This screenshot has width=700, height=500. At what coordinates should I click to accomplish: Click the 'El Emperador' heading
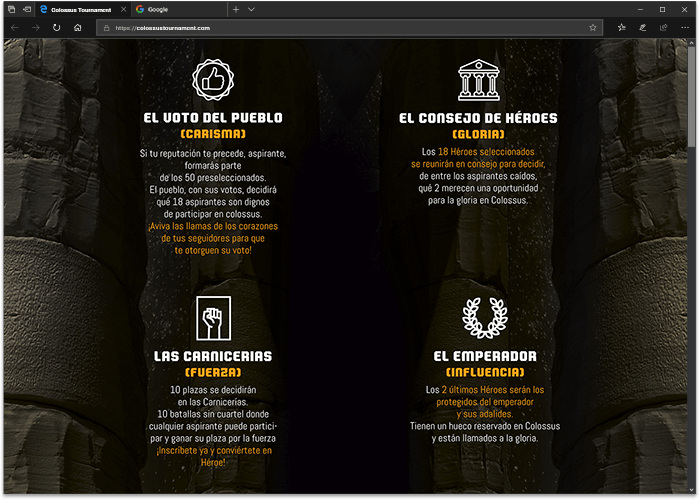click(485, 356)
